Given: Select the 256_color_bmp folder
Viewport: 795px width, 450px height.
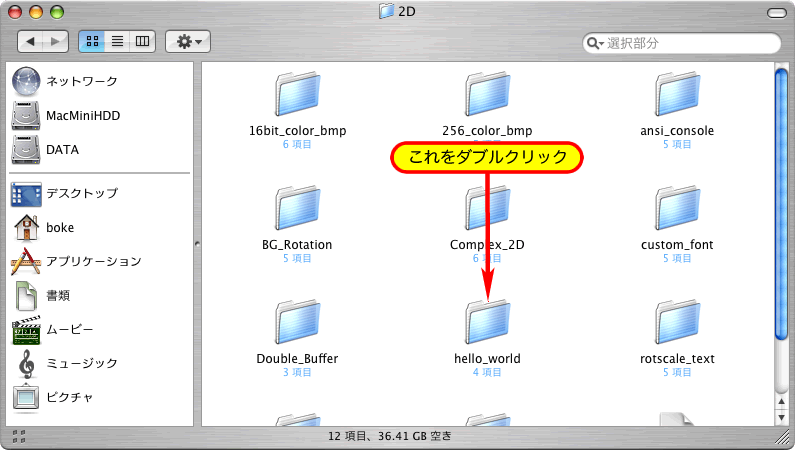Looking at the screenshot, I should pyautogui.click(x=487, y=94).
